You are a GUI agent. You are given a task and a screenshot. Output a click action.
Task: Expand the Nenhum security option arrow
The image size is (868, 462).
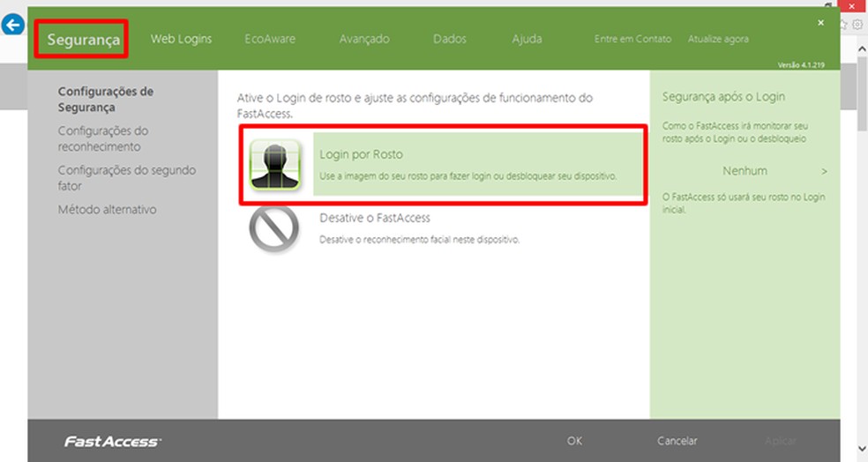824,172
